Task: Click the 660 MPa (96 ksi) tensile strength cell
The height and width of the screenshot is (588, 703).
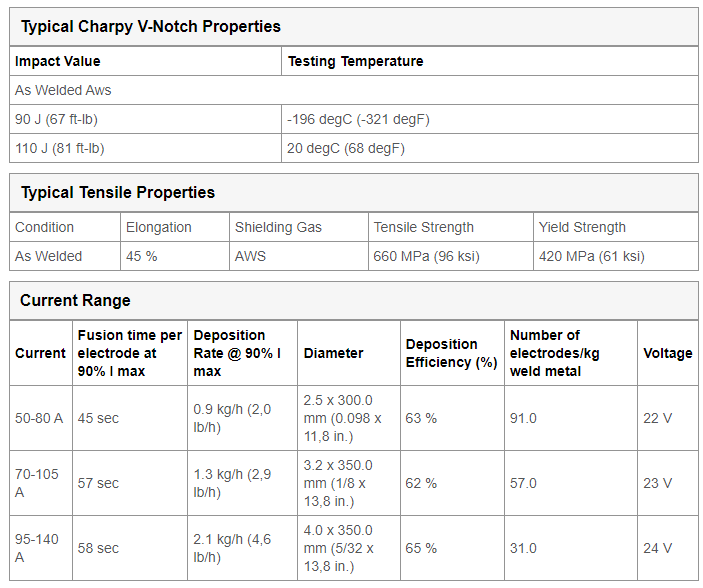Action: [451, 256]
